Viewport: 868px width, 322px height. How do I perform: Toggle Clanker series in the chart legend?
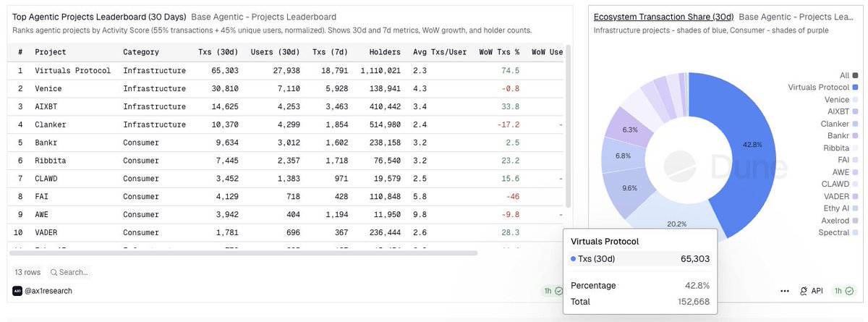point(841,124)
